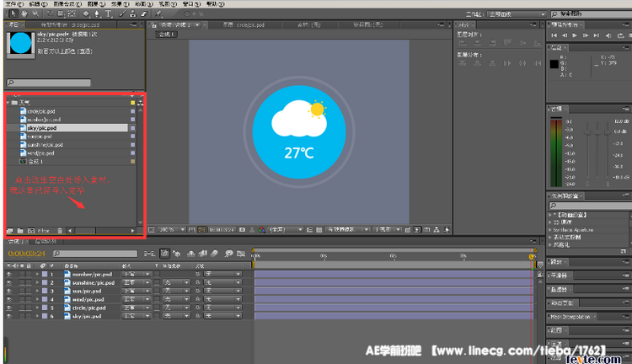This screenshot has width=632, height=364.
Task: Switch to the Render Queue tab
Action: 46,242
